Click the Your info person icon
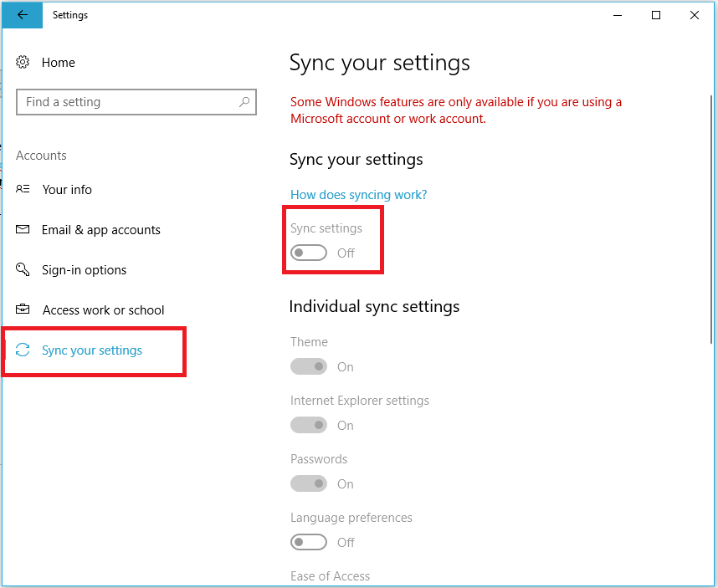718x588 pixels. pos(23,189)
